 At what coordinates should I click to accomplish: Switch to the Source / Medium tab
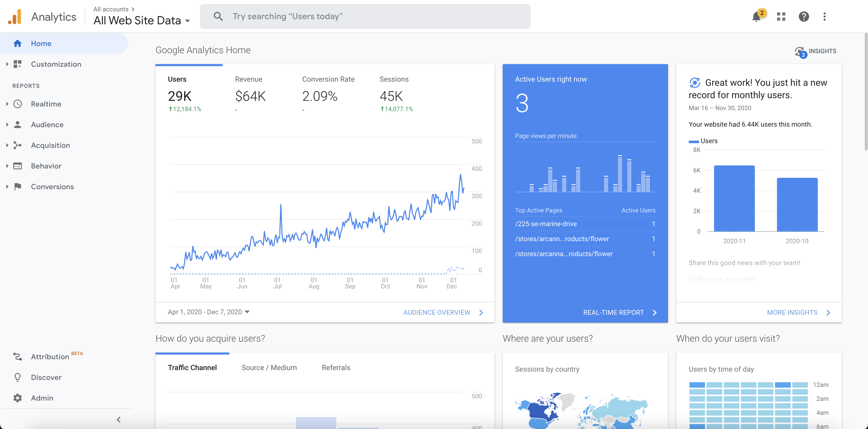(269, 368)
